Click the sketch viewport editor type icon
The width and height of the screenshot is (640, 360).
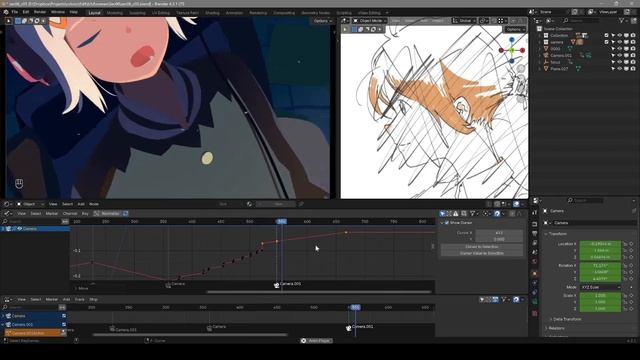pyautogui.click(x=345, y=20)
